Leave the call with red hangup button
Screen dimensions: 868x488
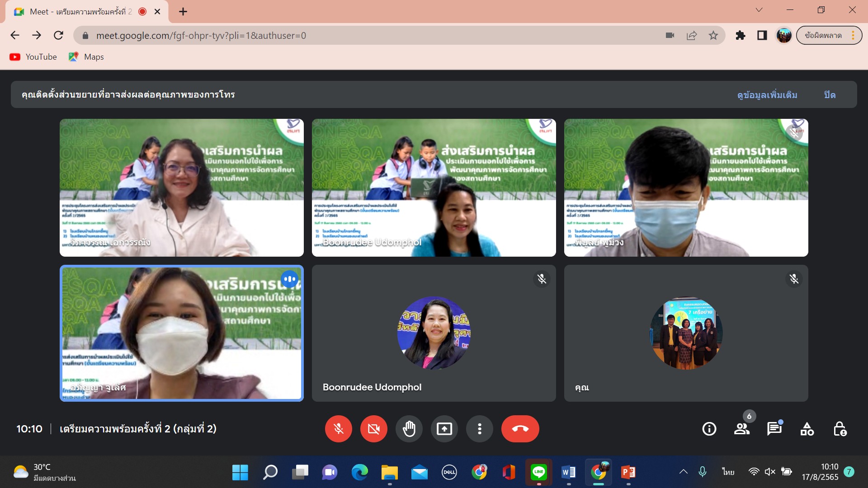click(x=520, y=428)
